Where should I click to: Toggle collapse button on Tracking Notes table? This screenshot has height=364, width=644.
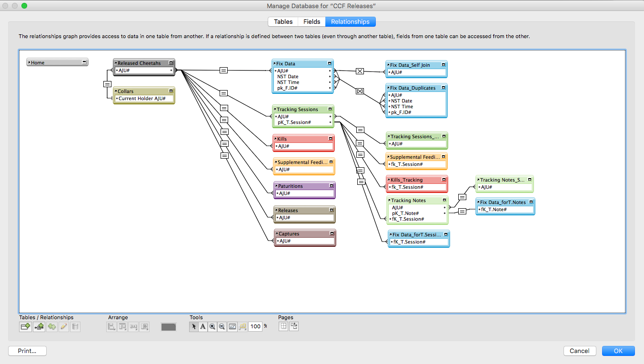444,201
